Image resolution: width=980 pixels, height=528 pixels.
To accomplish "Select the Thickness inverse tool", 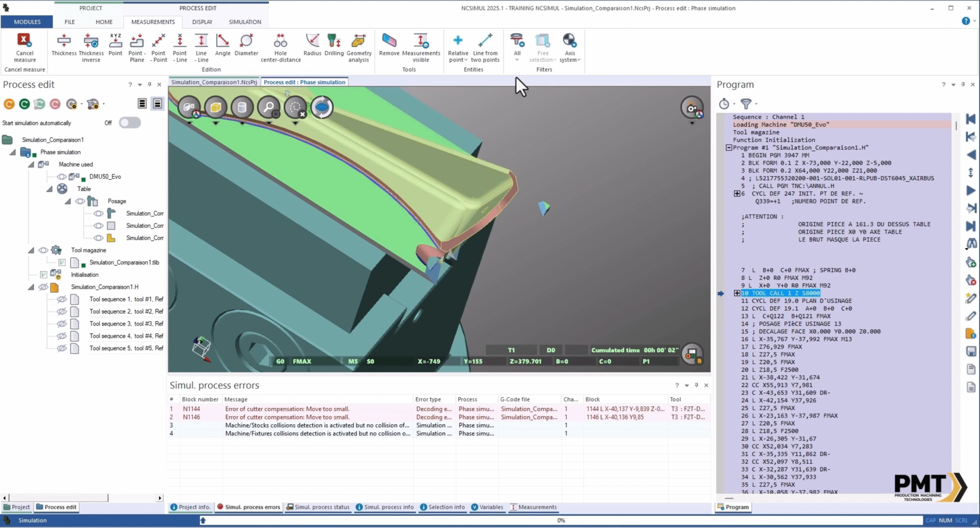I will click(91, 47).
